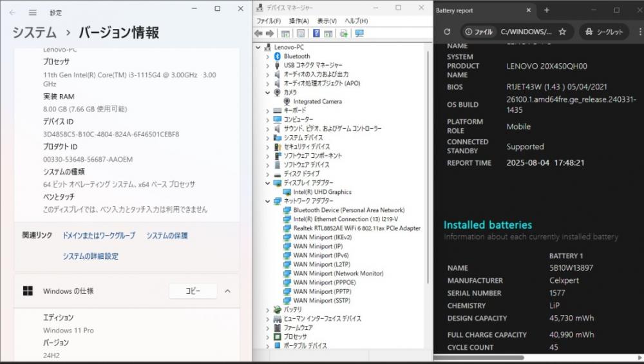Click the browser address bar URL
644x364 pixels.
[526, 32]
